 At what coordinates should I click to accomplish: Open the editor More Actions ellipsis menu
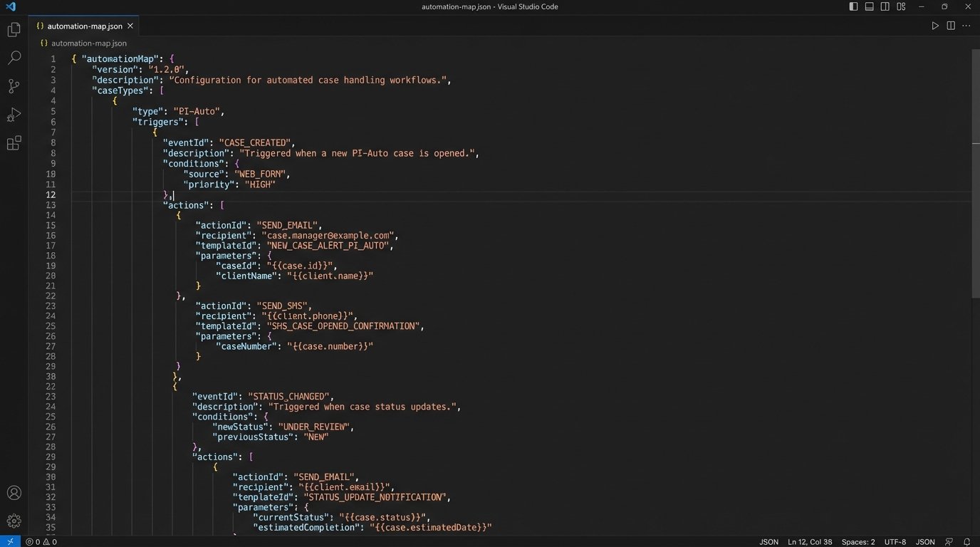pyautogui.click(x=966, y=26)
